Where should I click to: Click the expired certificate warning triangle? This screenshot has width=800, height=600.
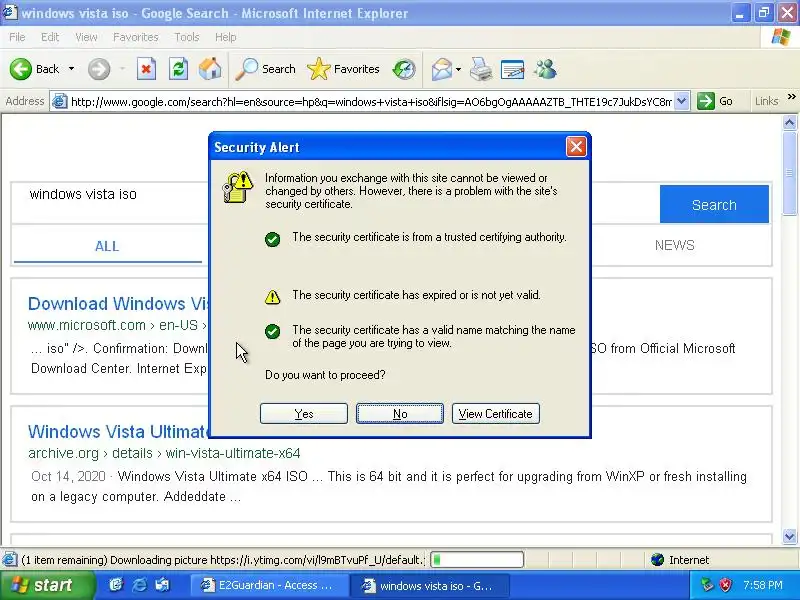click(272, 296)
